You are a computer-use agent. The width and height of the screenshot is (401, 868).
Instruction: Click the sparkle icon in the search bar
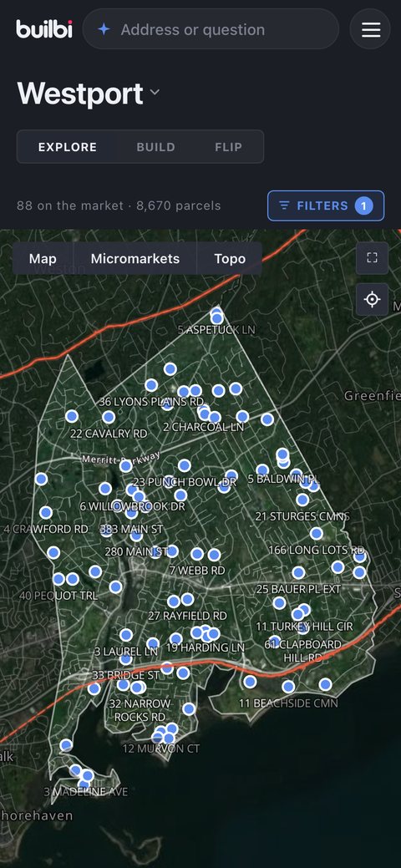tap(104, 29)
